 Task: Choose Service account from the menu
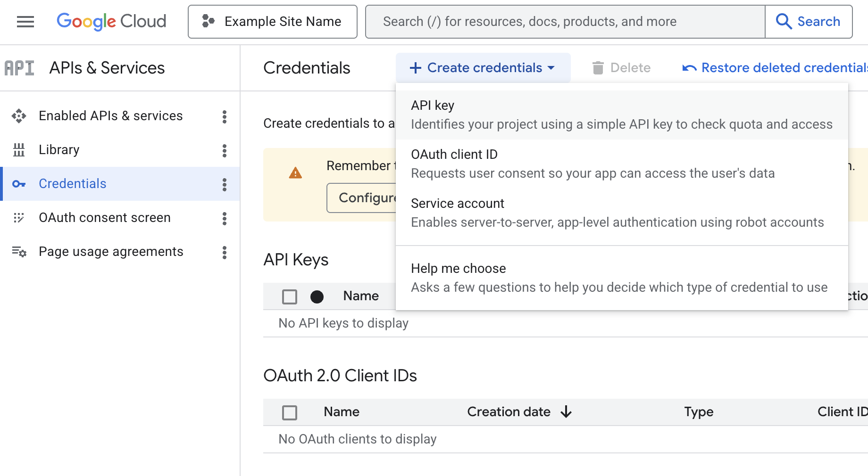(x=622, y=213)
